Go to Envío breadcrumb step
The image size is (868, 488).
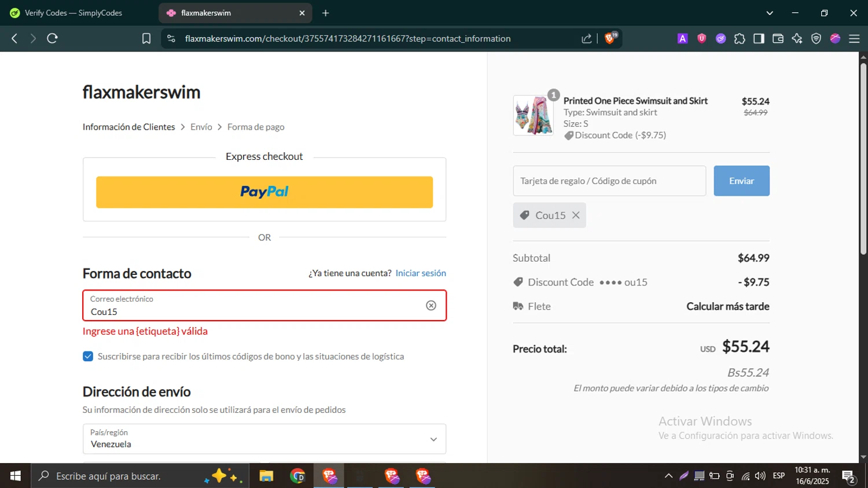[x=201, y=127]
